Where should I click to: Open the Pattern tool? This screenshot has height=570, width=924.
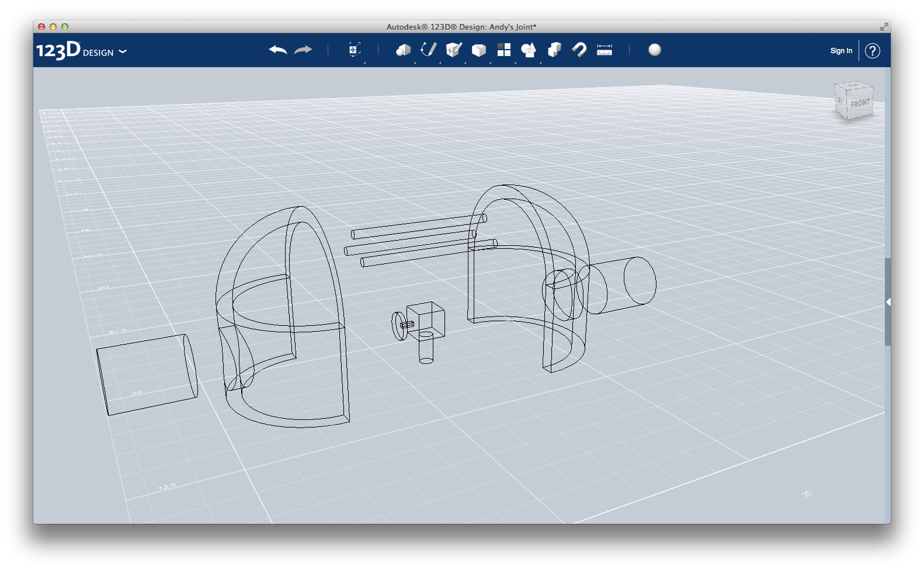click(504, 50)
